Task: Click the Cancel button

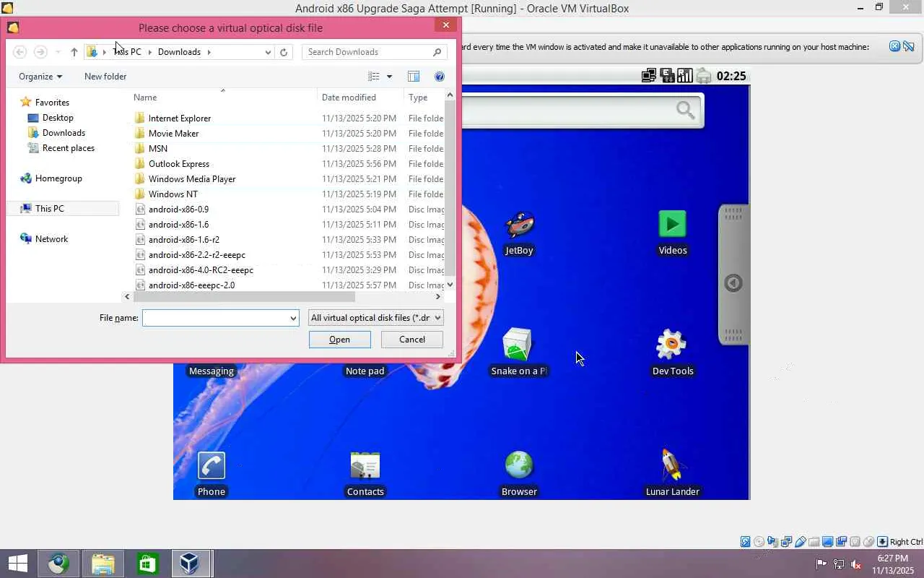Action: click(x=412, y=340)
